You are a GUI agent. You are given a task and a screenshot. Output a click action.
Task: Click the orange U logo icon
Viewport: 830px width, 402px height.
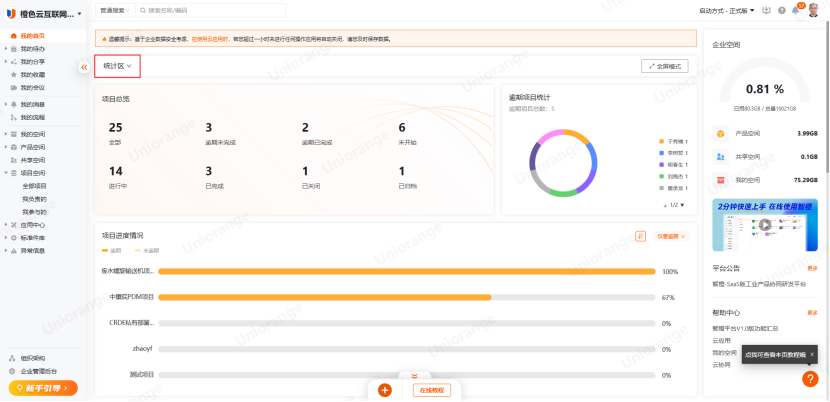pos(11,14)
